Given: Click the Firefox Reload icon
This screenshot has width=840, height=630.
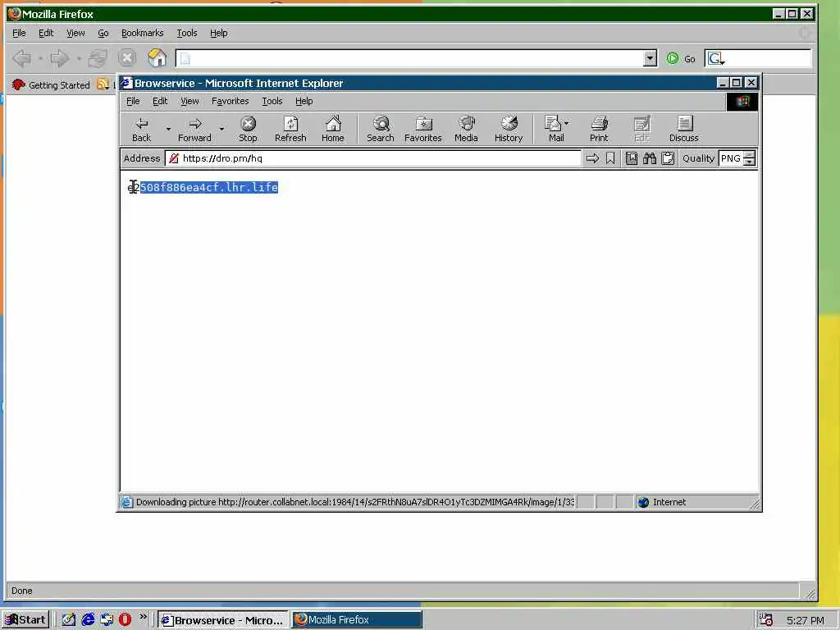Looking at the screenshot, I should pos(98,58).
